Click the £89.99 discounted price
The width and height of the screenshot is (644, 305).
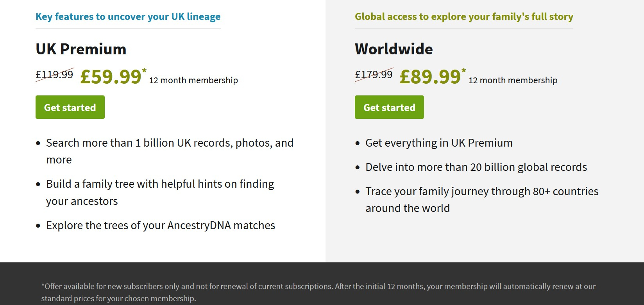point(430,77)
